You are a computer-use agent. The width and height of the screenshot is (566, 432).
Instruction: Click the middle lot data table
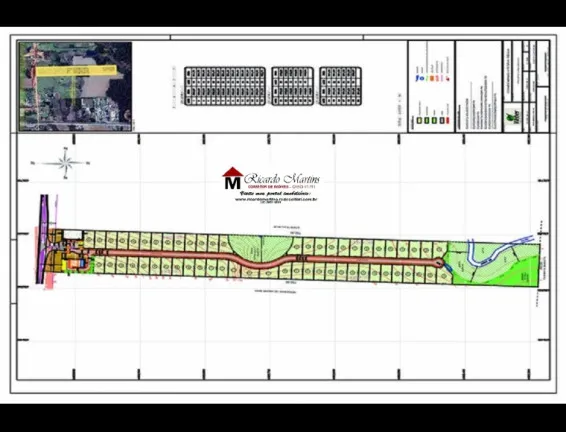point(293,86)
